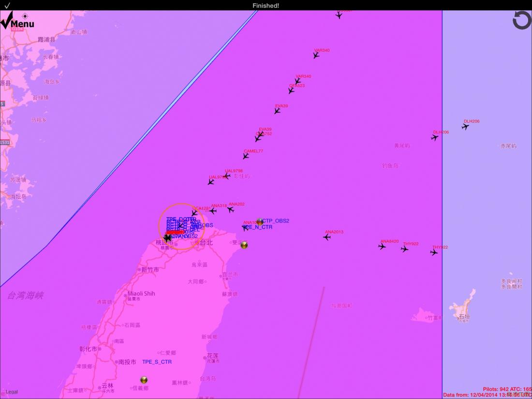Open the Menu button
This screenshot has height=399, width=532.
17,21
